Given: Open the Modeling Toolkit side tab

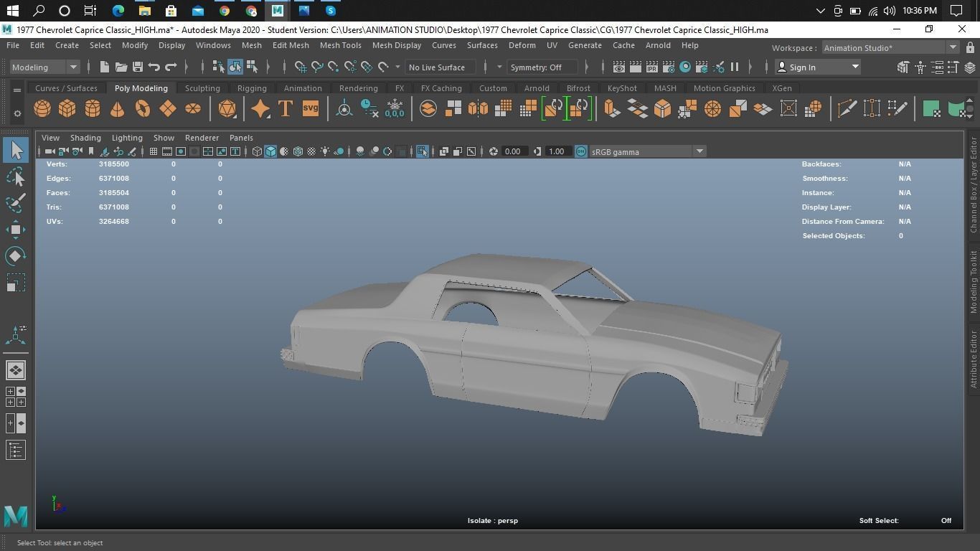Looking at the screenshot, I should [x=974, y=281].
